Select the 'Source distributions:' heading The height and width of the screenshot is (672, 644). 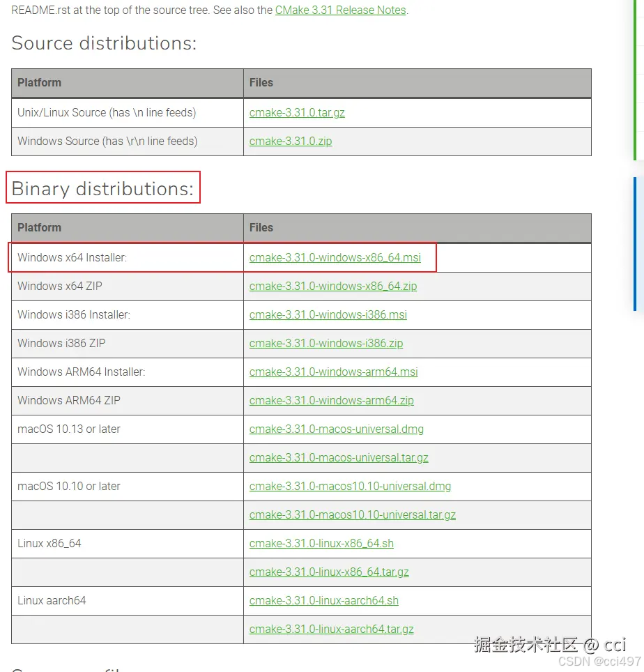(104, 43)
